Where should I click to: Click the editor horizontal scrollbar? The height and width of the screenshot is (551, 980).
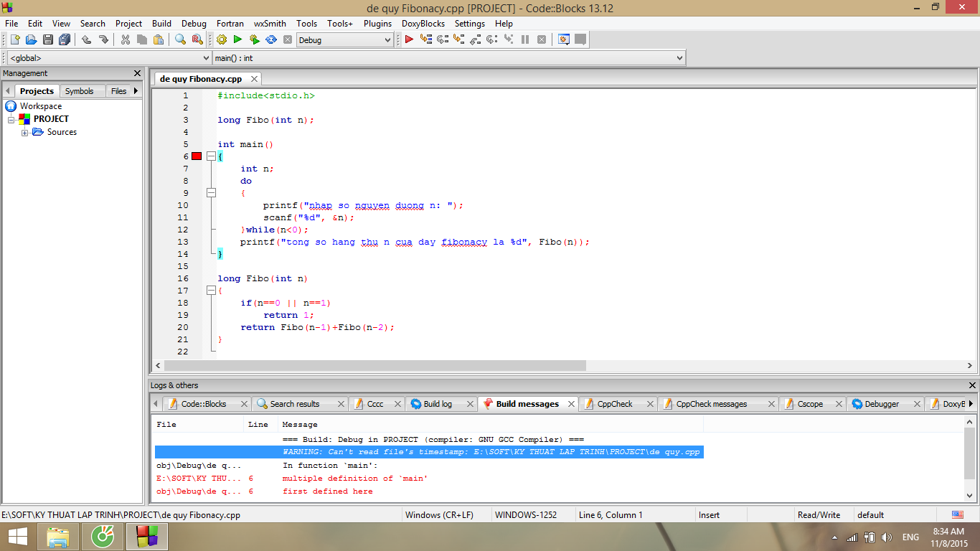[373, 366]
